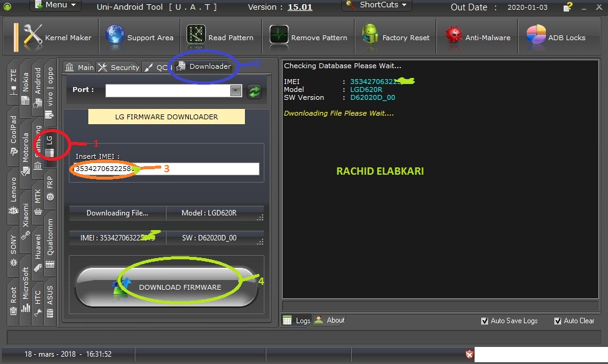Open the Menu dropdown
608x364 pixels.
[56, 5]
